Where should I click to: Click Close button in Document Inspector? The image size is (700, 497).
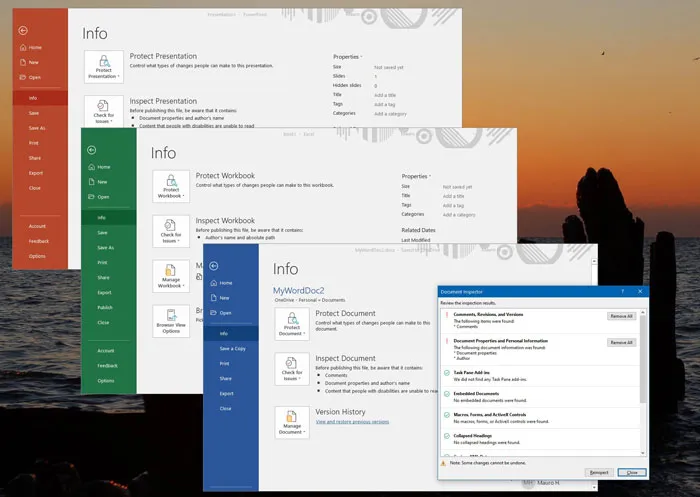pos(632,472)
